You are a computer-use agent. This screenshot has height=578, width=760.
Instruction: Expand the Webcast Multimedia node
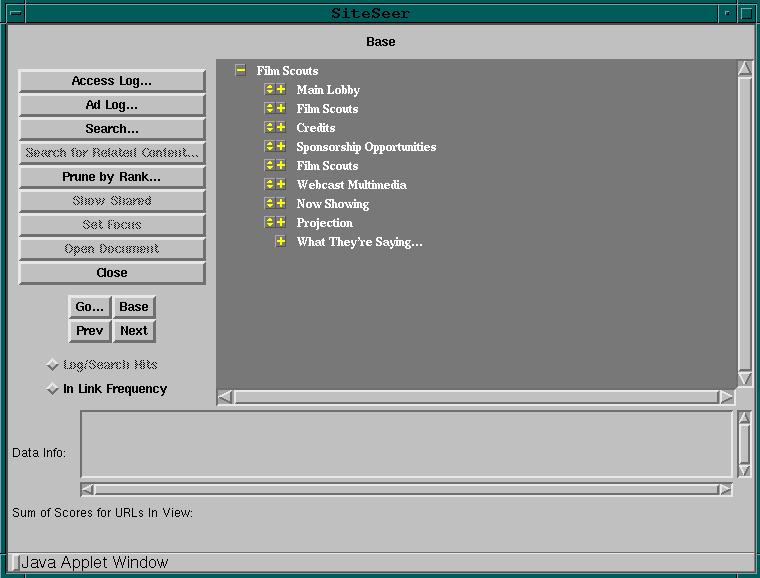coord(281,184)
